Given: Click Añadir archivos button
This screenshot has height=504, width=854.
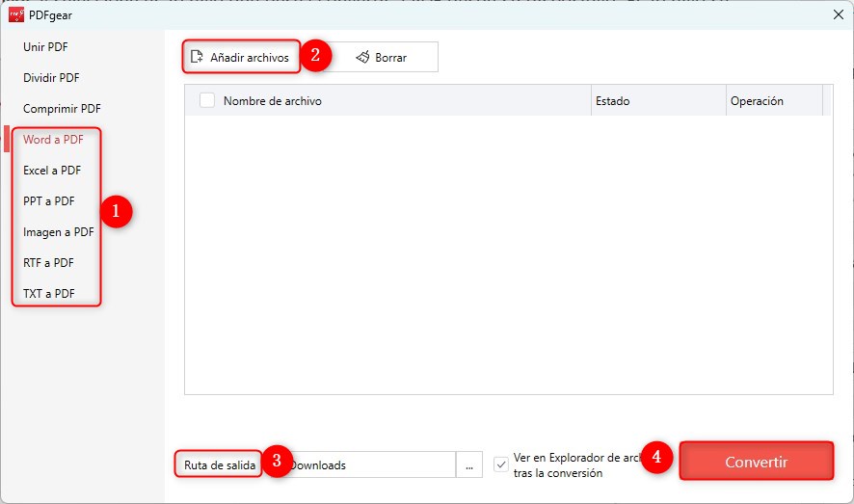Looking at the screenshot, I should pos(241,57).
